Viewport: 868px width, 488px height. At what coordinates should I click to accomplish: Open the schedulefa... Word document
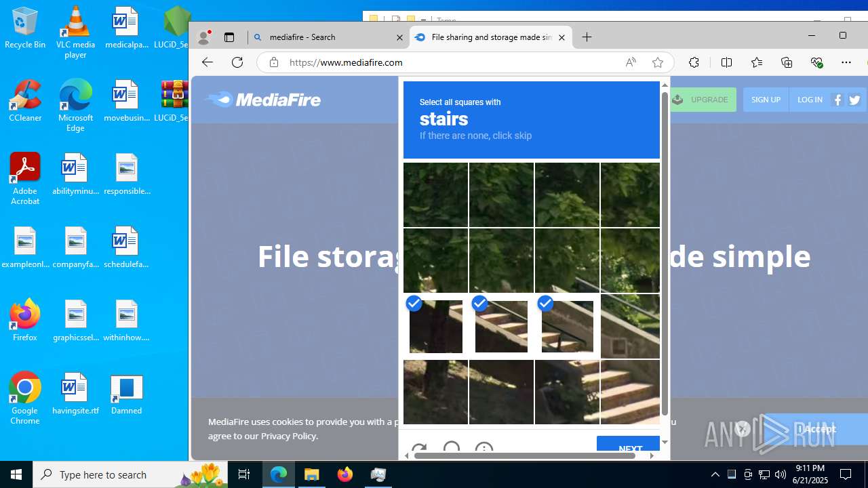126,248
